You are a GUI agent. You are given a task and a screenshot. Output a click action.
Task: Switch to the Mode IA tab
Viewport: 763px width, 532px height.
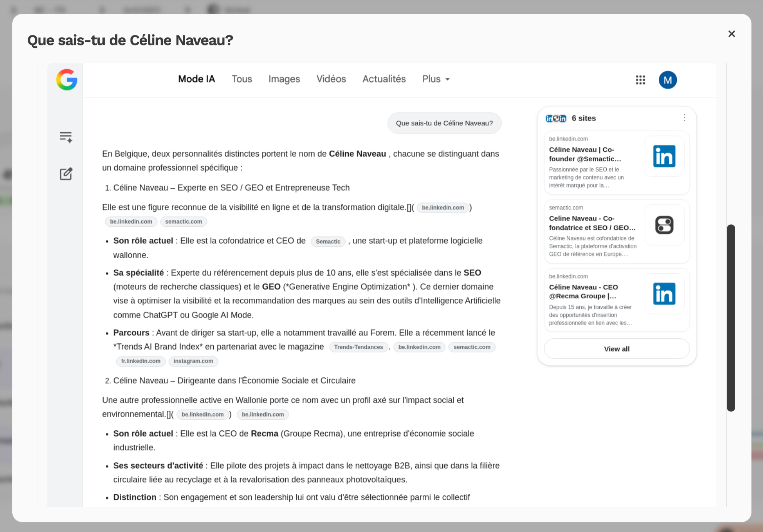196,79
